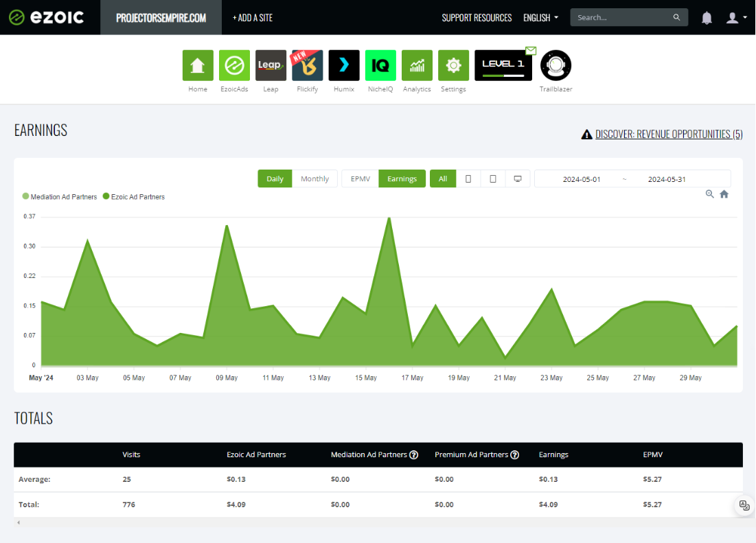The width and height of the screenshot is (756, 543).
Task: Show info for Premium Ad Partners column
Action: 515,455
